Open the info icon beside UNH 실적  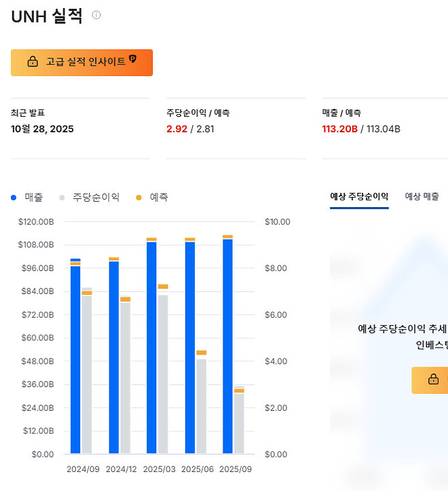click(x=96, y=15)
